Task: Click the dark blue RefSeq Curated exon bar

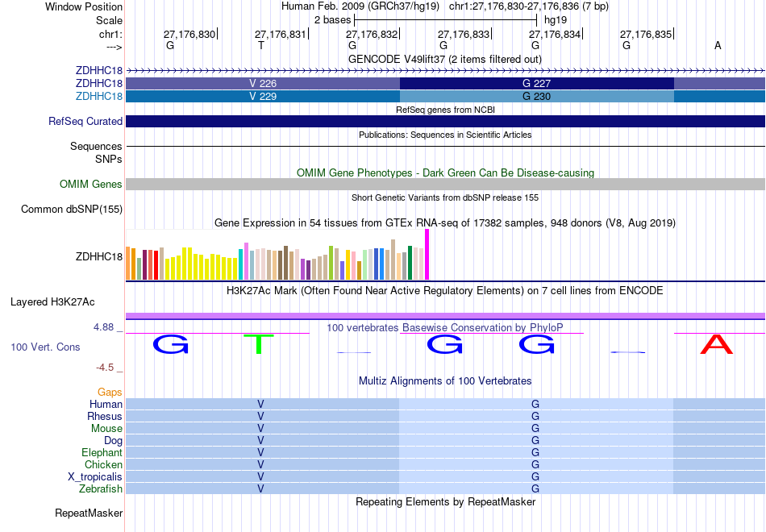Action: (x=445, y=121)
